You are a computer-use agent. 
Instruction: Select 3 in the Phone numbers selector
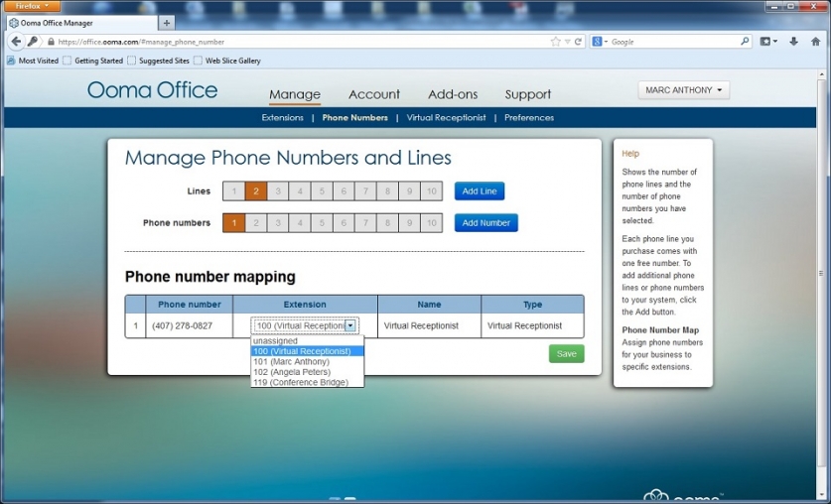coord(278,223)
